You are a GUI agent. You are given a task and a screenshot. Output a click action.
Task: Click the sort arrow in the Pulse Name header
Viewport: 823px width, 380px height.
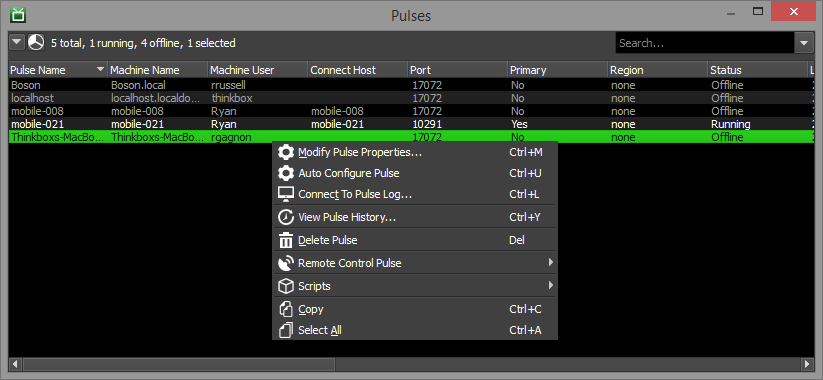pyautogui.click(x=100, y=69)
